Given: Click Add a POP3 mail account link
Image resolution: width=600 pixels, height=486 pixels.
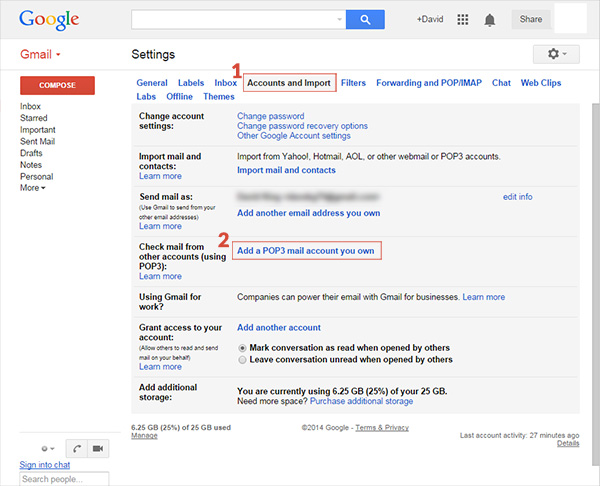Looking at the screenshot, I should [x=306, y=251].
